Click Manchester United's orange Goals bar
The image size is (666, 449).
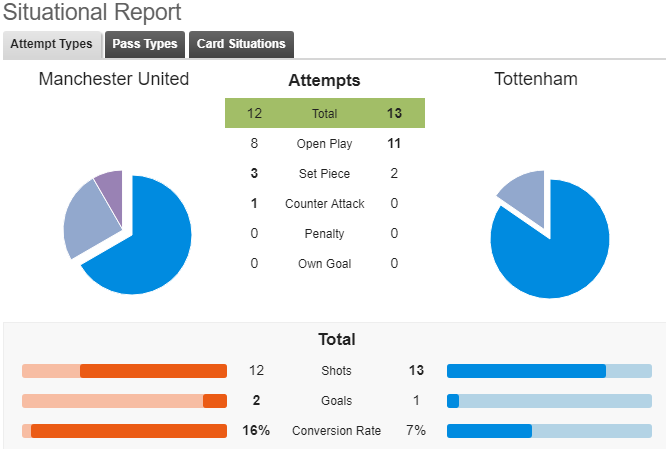pos(215,401)
